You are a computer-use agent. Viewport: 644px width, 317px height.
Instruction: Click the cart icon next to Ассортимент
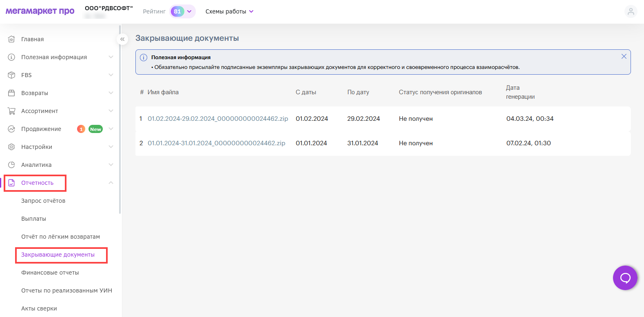11,111
